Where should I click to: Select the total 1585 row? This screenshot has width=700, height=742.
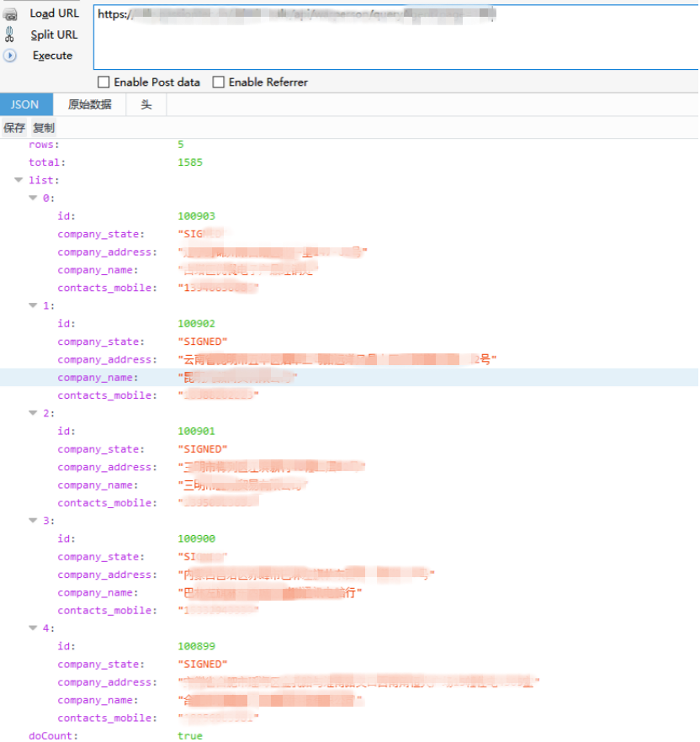pos(349,162)
